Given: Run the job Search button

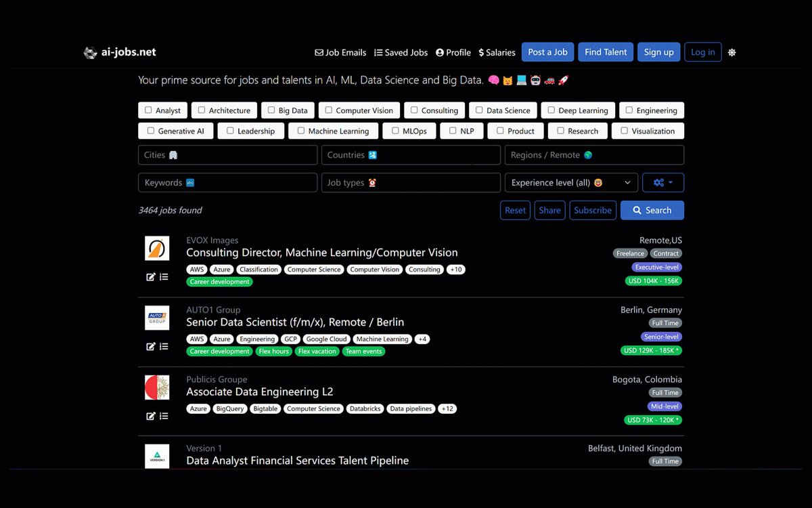Looking at the screenshot, I should (x=652, y=210).
